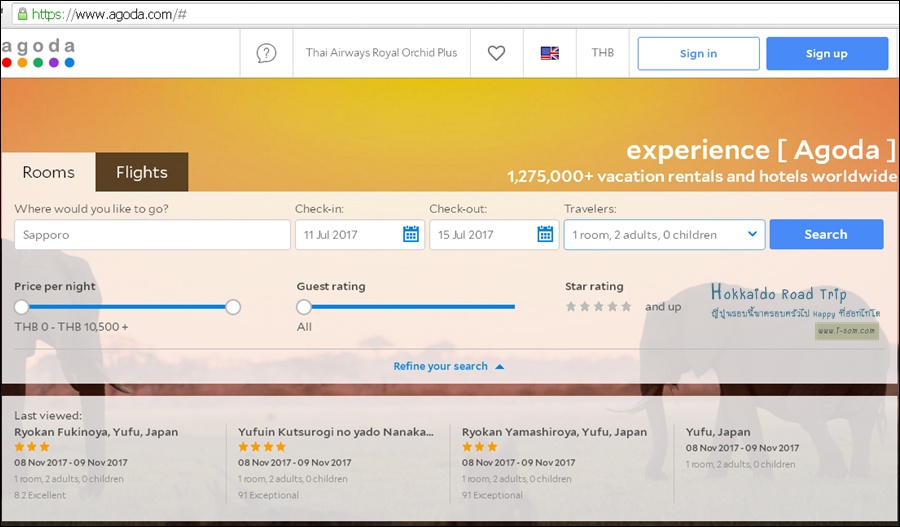Open Ryokan Fukinoya, Yufu, Japan
The height and width of the screenshot is (527, 900).
pos(96,432)
